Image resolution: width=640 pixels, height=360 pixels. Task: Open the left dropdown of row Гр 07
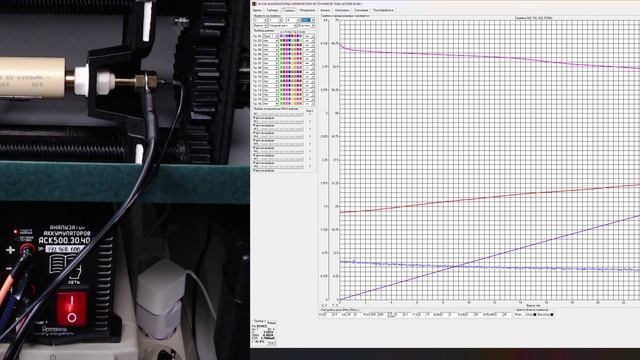point(270,63)
